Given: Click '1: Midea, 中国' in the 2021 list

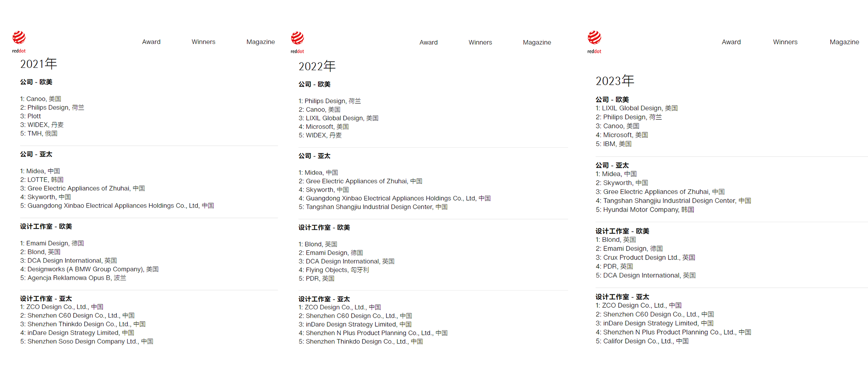Looking at the screenshot, I should pos(40,171).
